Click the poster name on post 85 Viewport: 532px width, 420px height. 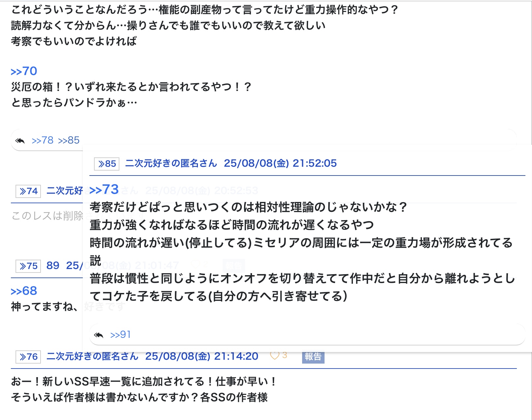tap(171, 163)
